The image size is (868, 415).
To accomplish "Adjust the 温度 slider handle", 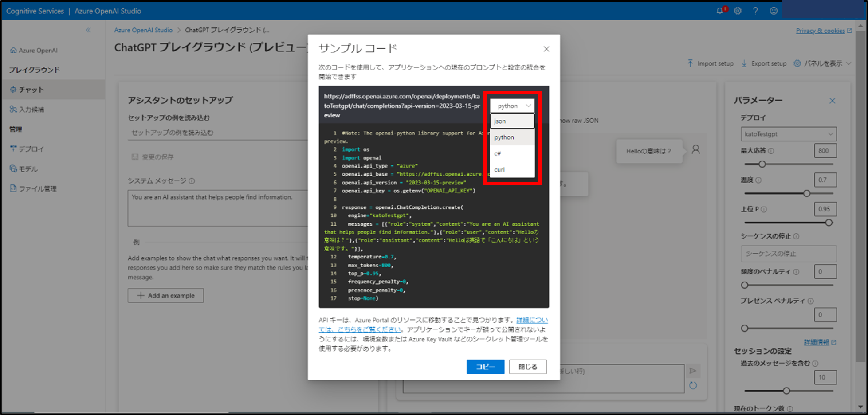I will tap(806, 193).
